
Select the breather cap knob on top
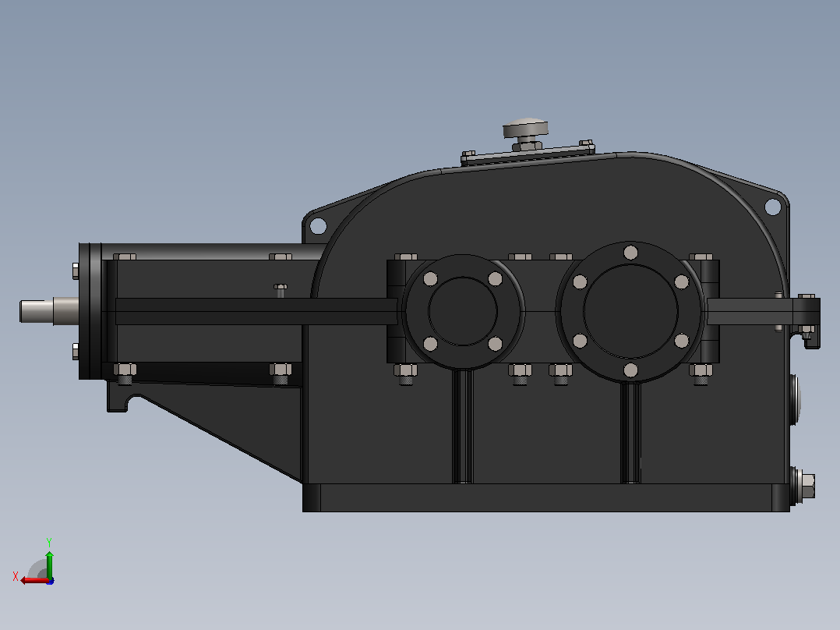(525, 129)
